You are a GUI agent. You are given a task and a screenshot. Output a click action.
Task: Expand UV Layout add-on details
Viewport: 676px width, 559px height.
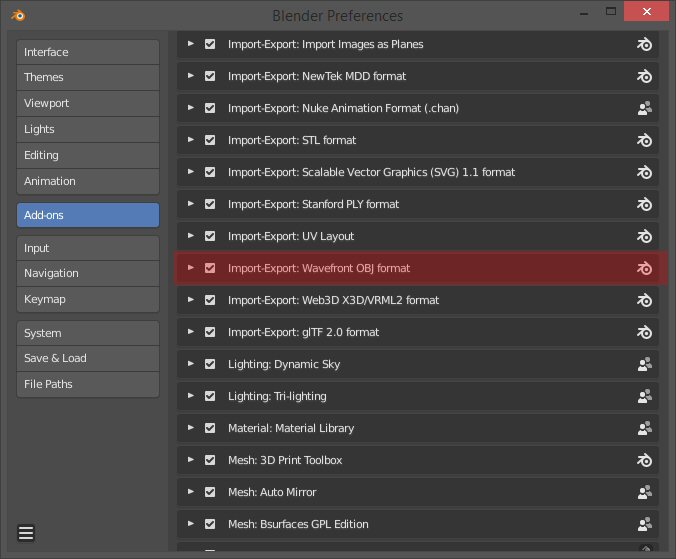click(191, 236)
